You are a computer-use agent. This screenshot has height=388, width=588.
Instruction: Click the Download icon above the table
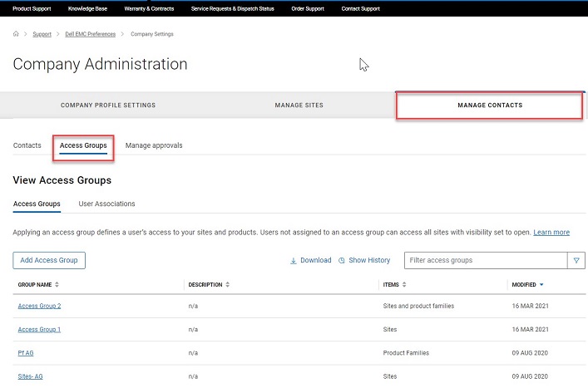(294, 260)
